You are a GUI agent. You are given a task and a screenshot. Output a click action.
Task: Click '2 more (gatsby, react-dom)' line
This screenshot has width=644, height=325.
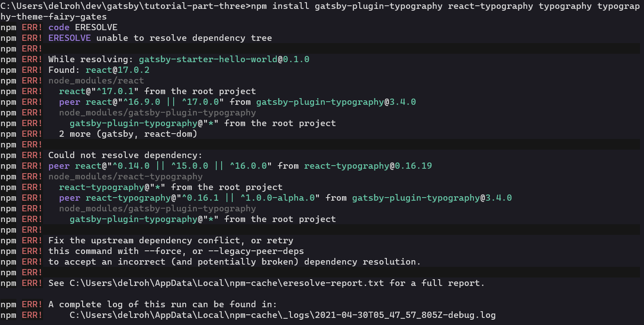(x=128, y=134)
